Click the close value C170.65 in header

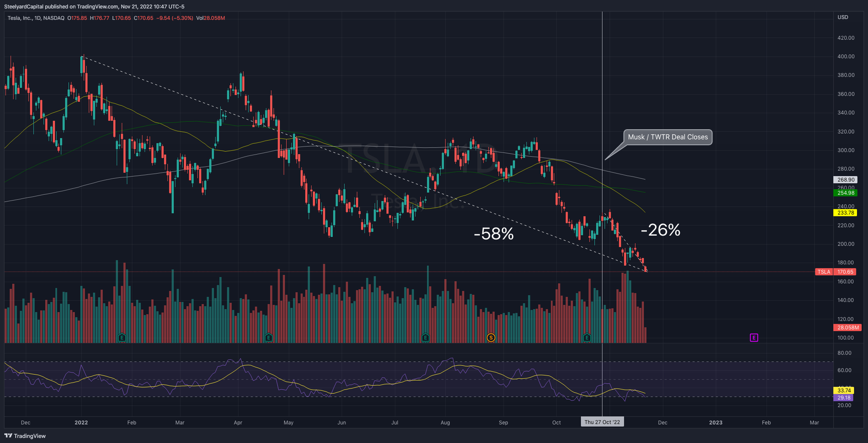pos(143,18)
